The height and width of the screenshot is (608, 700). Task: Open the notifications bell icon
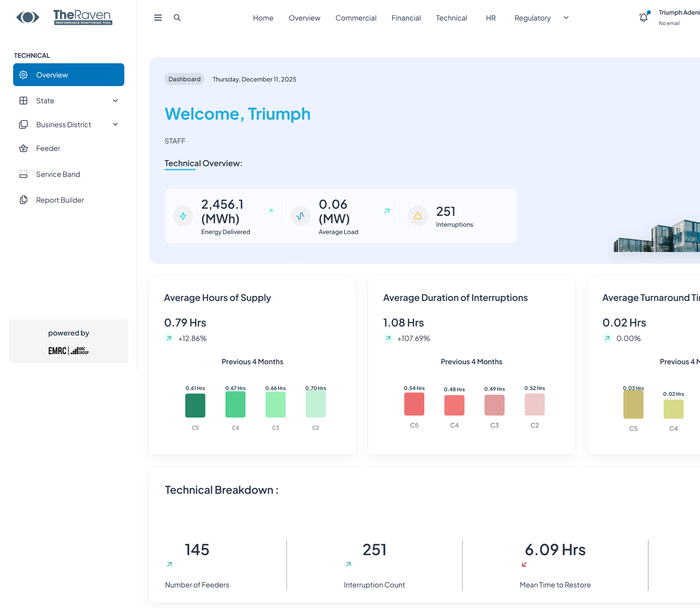pyautogui.click(x=644, y=17)
